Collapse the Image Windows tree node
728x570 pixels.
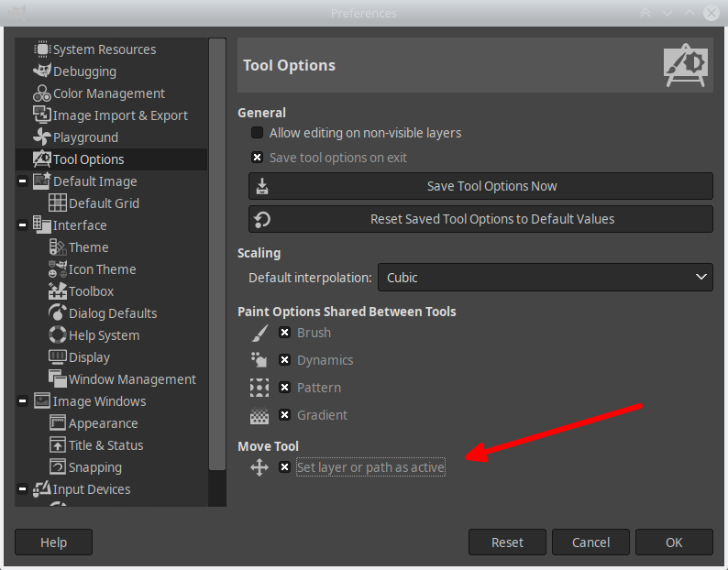(22, 401)
